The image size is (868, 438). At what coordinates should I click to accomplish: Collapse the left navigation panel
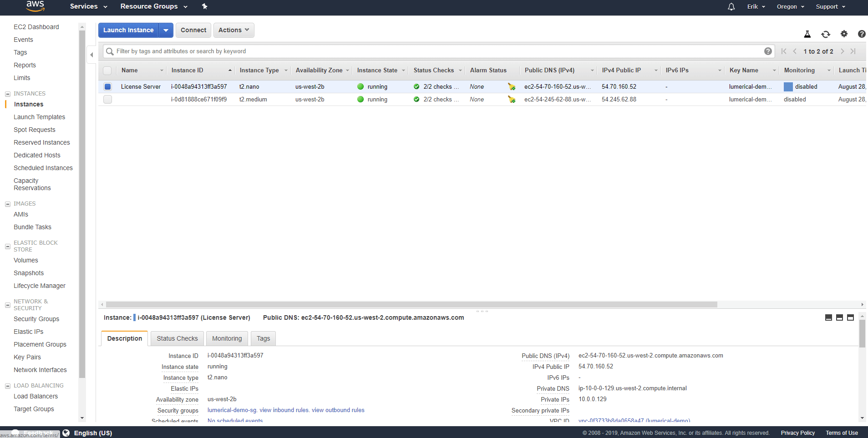[91, 55]
